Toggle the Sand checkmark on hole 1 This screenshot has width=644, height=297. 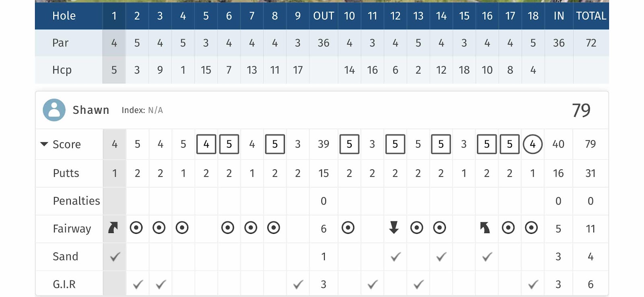coord(115,256)
